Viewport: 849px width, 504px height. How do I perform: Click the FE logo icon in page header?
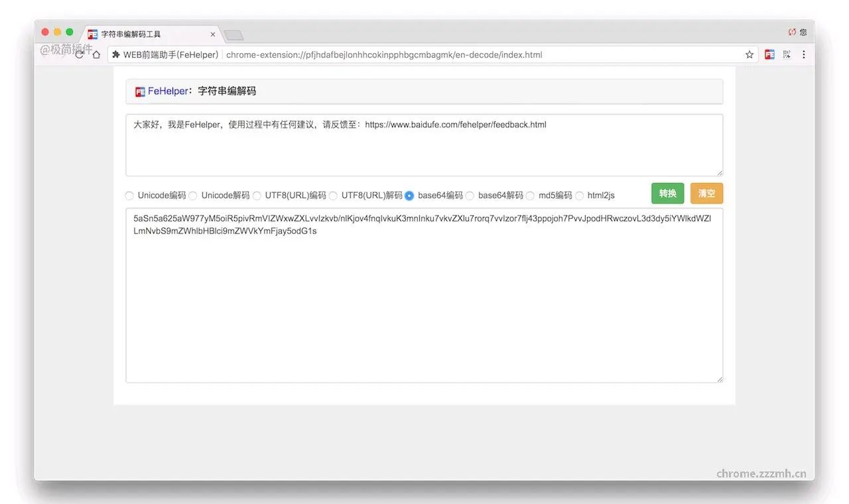point(140,92)
